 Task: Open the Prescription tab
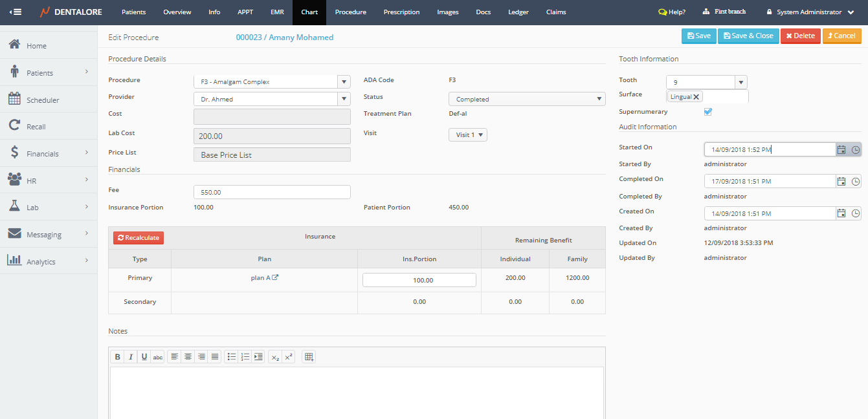401,12
